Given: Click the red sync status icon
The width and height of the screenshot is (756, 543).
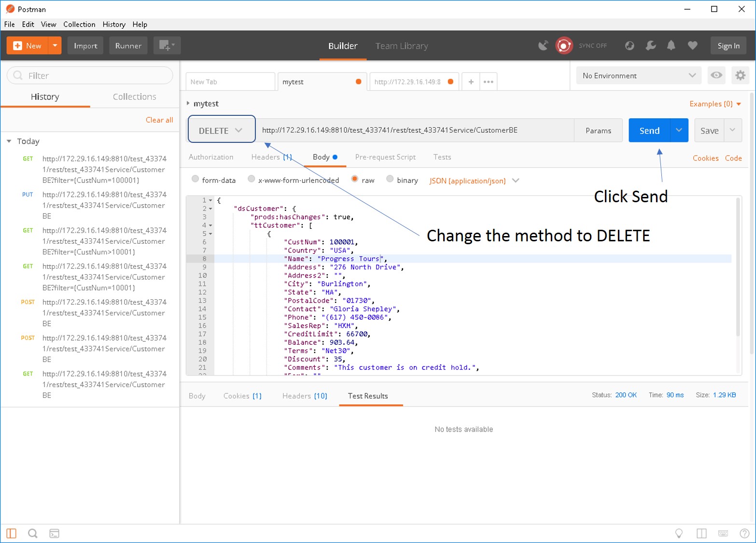Looking at the screenshot, I should coord(564,45).
